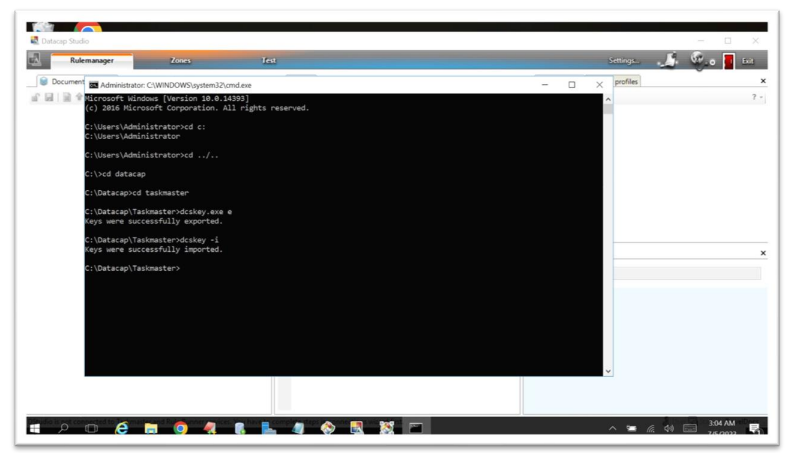Viewport: 790px width, 453px height.
Task: Click the red pencil taskbar icon
Action: pyautogui.click(x=210, y=428)
